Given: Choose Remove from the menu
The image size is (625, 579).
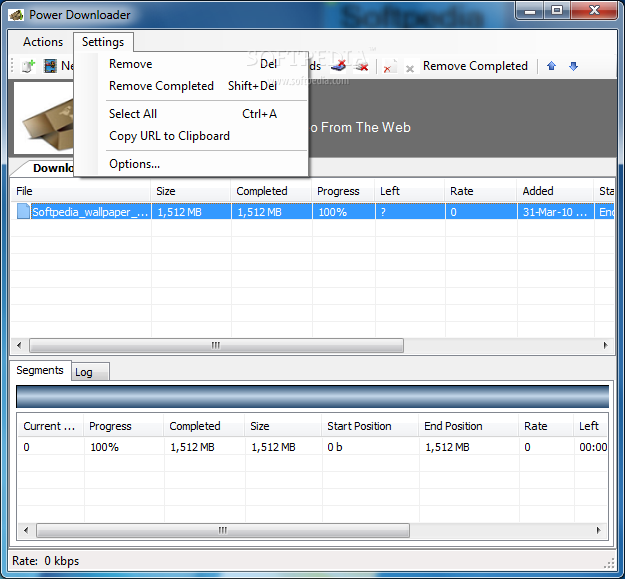Looking at the screenshot, I should [191, 64].
